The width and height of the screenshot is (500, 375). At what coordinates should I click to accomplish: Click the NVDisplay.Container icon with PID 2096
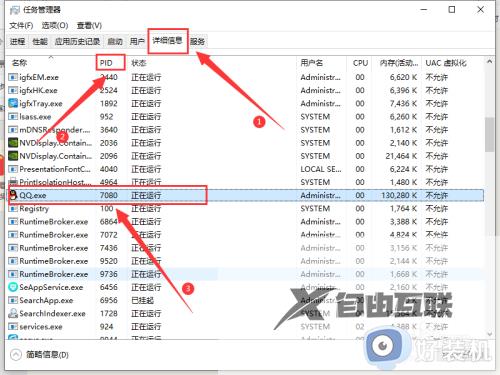point(13,156)
